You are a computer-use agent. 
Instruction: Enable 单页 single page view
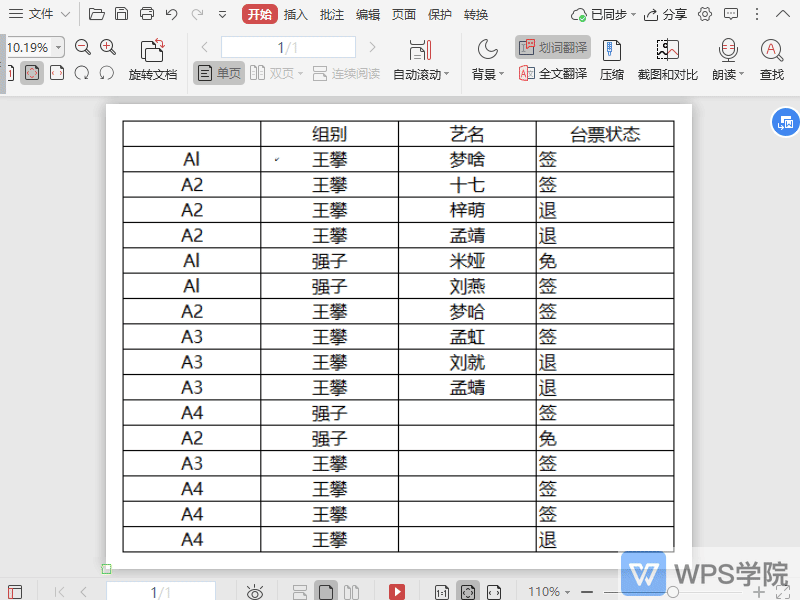coord(218,72)
